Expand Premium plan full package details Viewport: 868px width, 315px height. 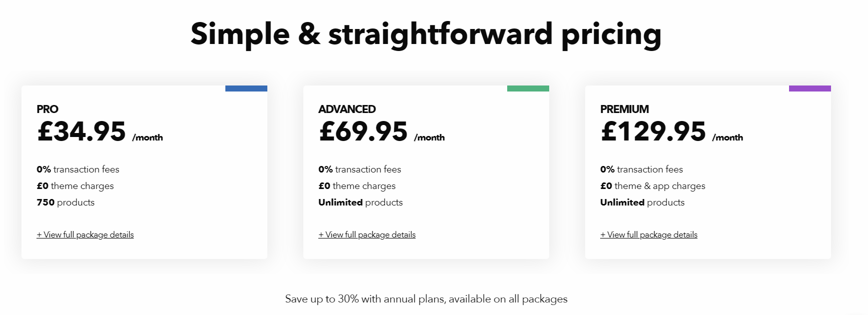pyautogui.click(x=649, y=234)
